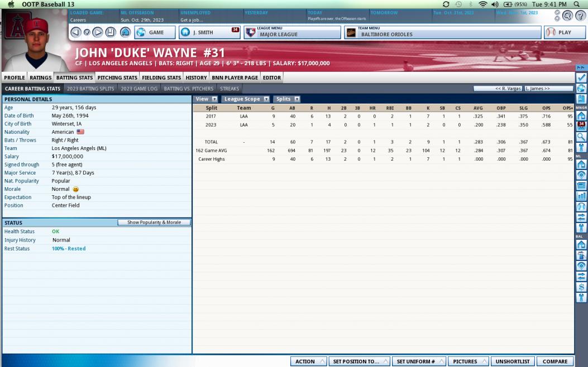
Task: Click the UNSHORTLIST button
Action: tap(513, 361)
